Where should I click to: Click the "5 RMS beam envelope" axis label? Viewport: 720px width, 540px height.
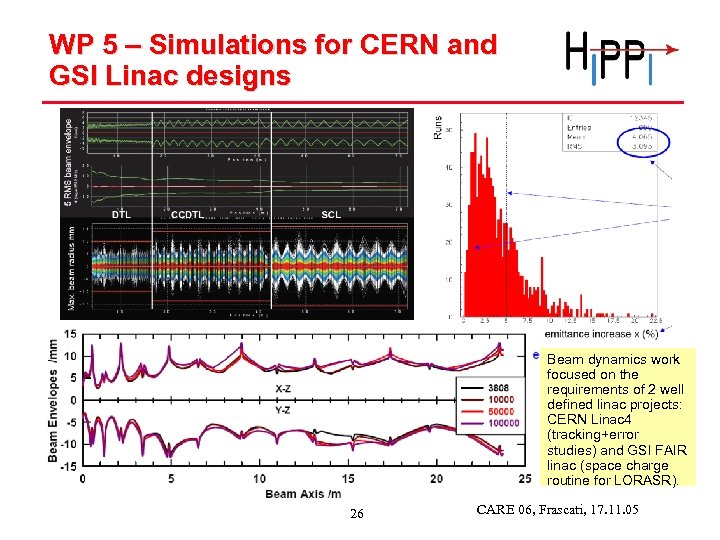tap(68, 162)
